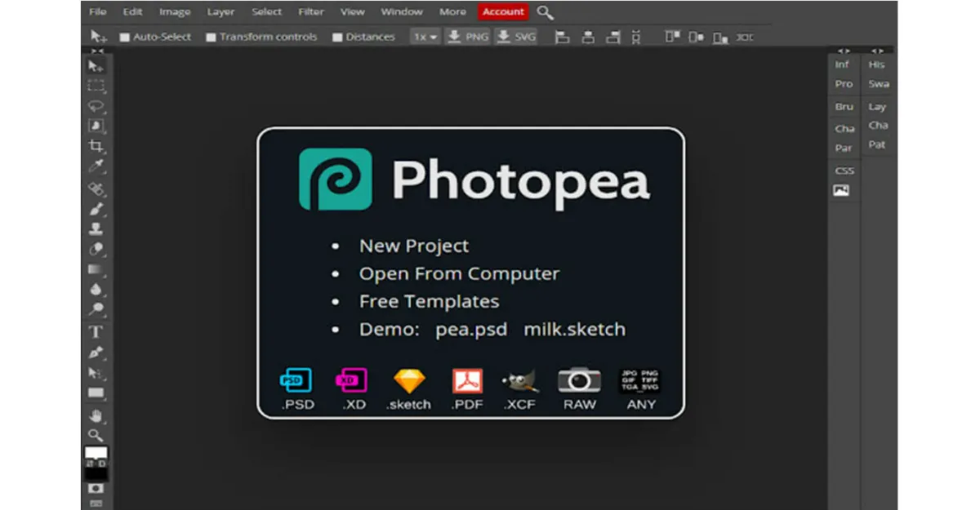This screenshot has width=980, height=510.
Task: Click the keyboard icon at toolbar bottom
Action: pyautogui.click(x=96, y=503)
